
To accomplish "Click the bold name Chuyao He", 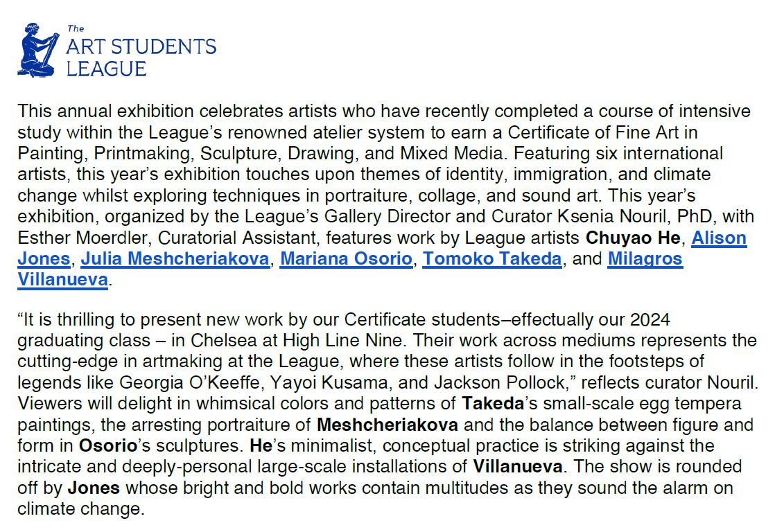I will [633, 238].
